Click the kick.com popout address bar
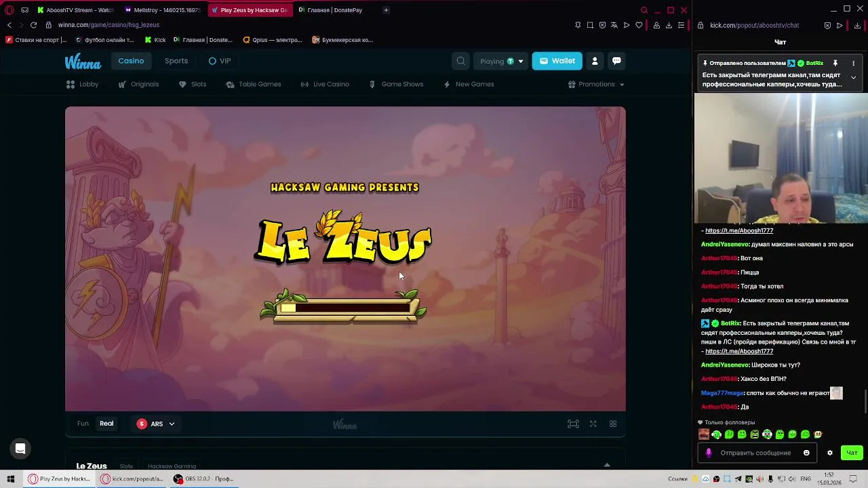 (x=754, y=25)
